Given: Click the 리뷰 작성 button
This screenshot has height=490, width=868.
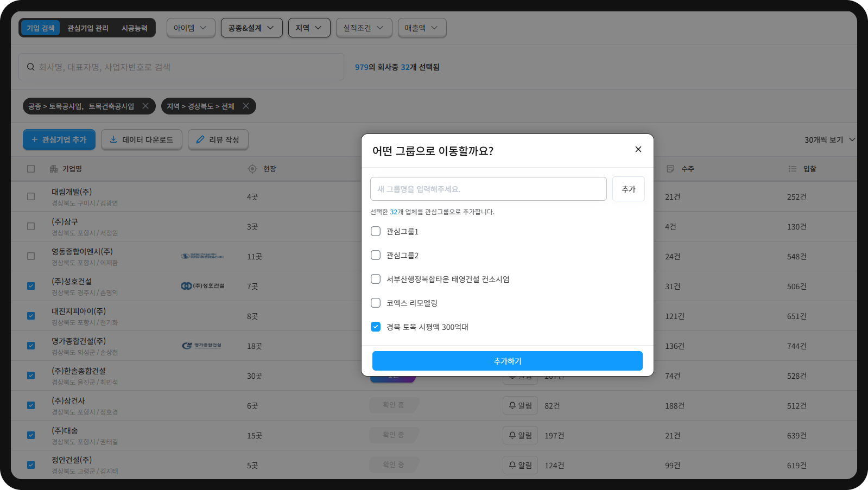Looking at the screenshot, I should pos(218,139).
